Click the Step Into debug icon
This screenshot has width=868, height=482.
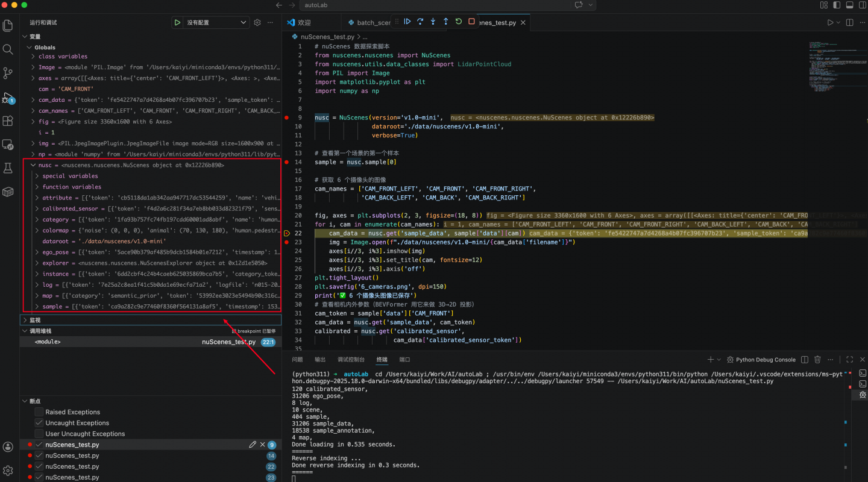pyautogui.click(x=433, y=22)
